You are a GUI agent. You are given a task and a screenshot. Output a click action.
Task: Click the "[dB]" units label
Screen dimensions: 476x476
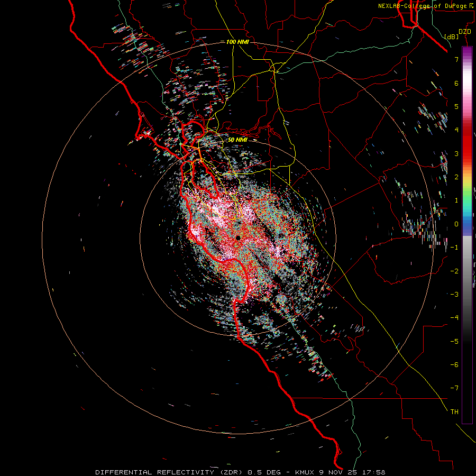point(452,36)
